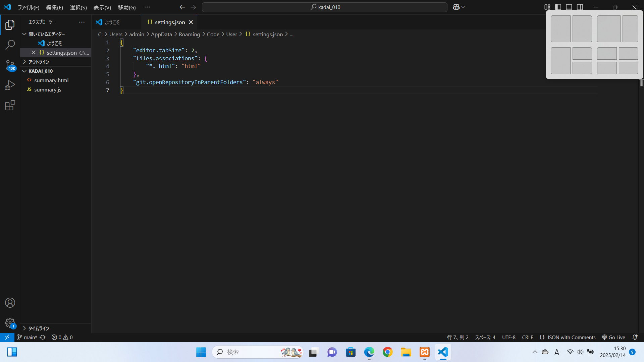This screenshot has height=362, width=644.
Task: Choose the four quadrant snap layout
Action: pyautogui.click(x=618, y=60)
